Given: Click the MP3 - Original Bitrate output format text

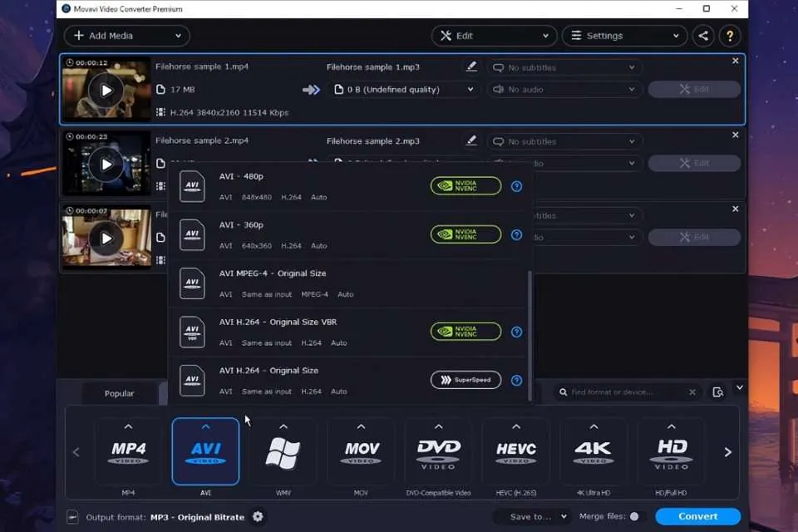Looking at the screenshot, I should click(198, 517).
